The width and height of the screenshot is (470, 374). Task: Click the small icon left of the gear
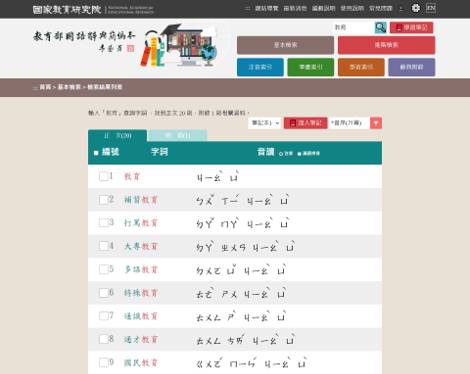(x=401, y=9)
